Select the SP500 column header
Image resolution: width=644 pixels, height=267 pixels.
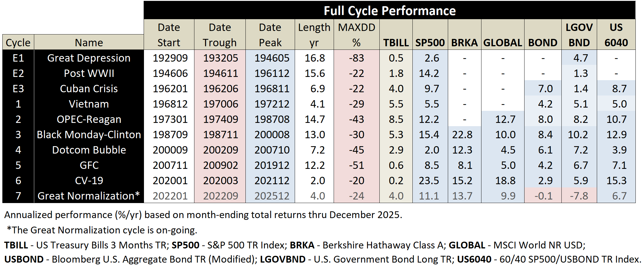430,42
